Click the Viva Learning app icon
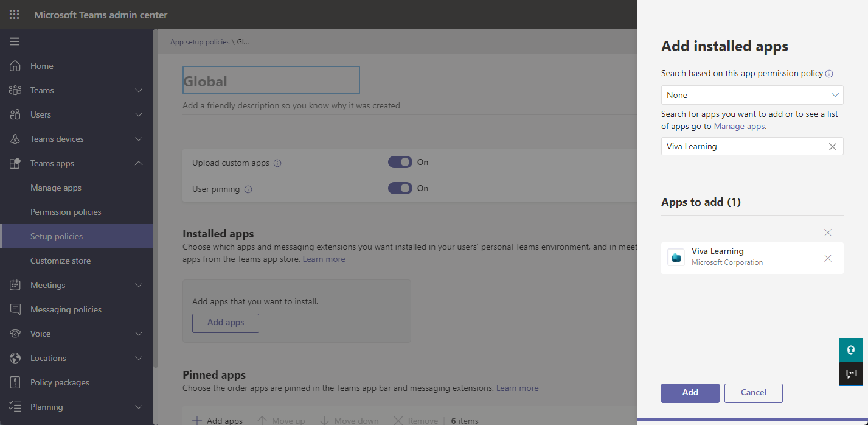The width and height of the screenshot is (868, 425). point(675,257)
